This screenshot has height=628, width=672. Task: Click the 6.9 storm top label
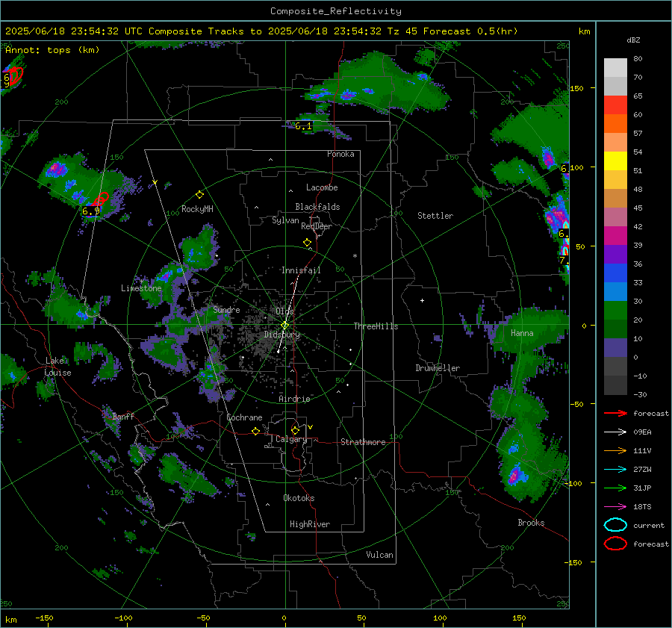(90, 211)
